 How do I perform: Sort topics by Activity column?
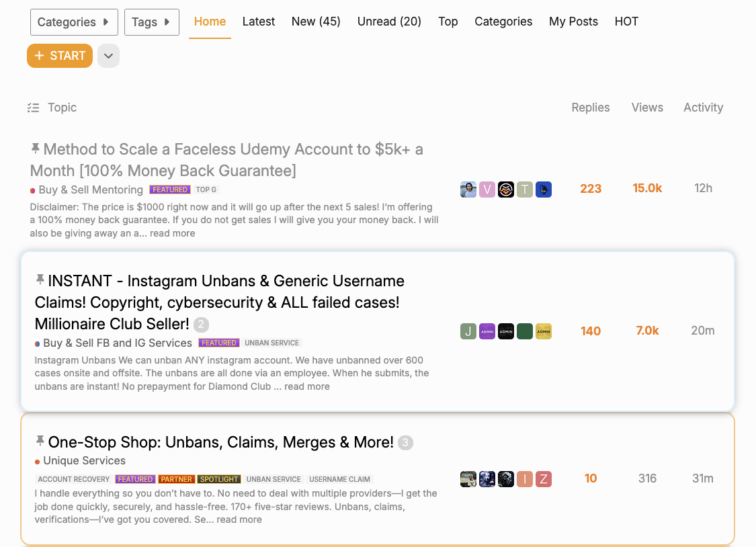point(703,108)
